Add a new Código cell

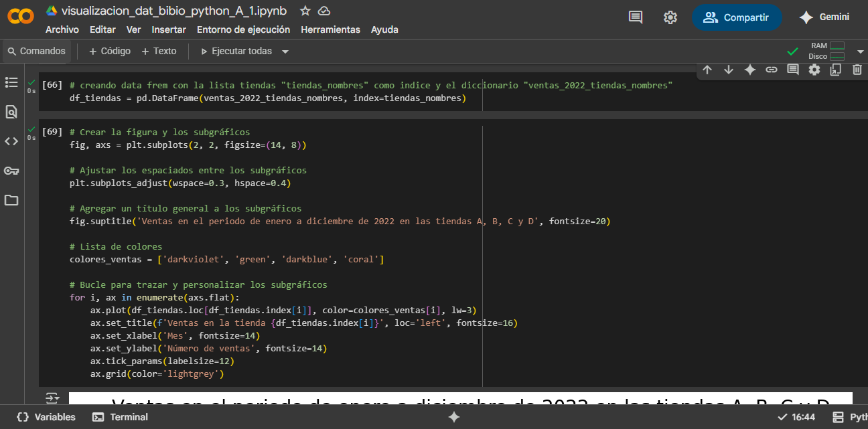[110, 52]
